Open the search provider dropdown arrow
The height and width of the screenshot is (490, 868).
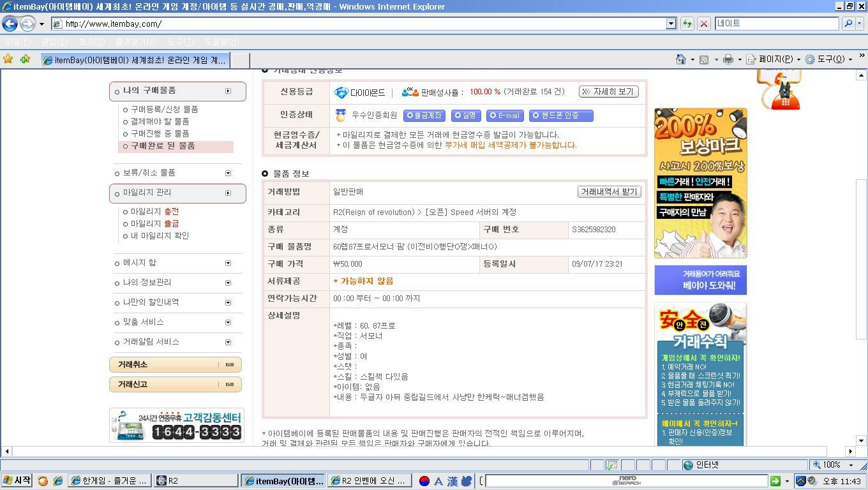(860, 24)
